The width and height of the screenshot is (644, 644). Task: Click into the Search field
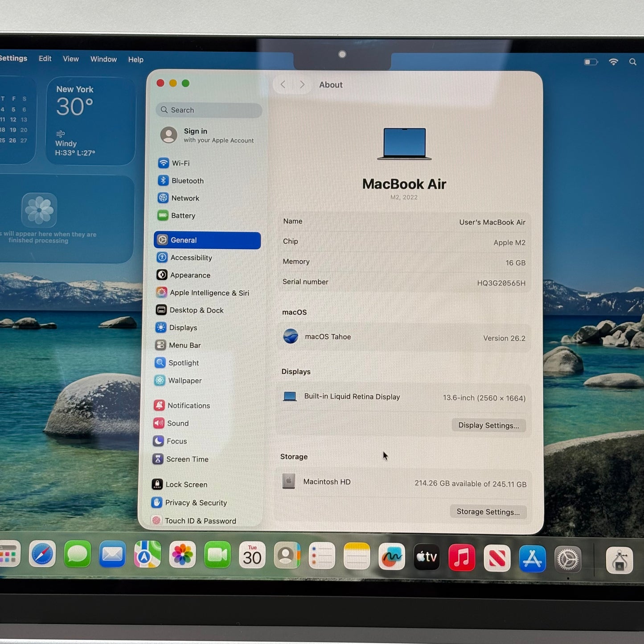click(x=208, y=110)
